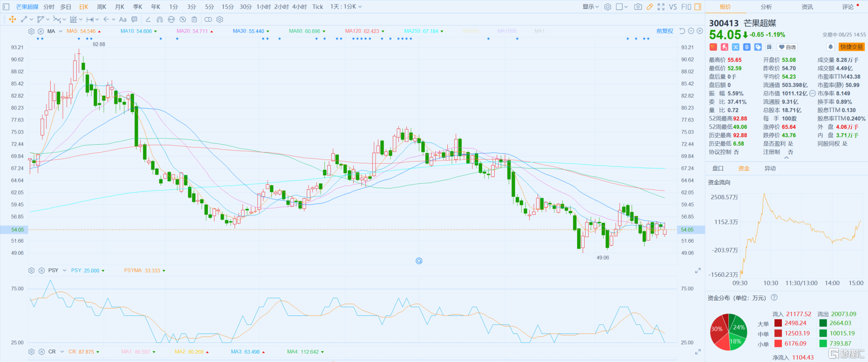Toggle the price alert bell
The height and width of the screenshot is (362, 868).
(x=830, y=47)
